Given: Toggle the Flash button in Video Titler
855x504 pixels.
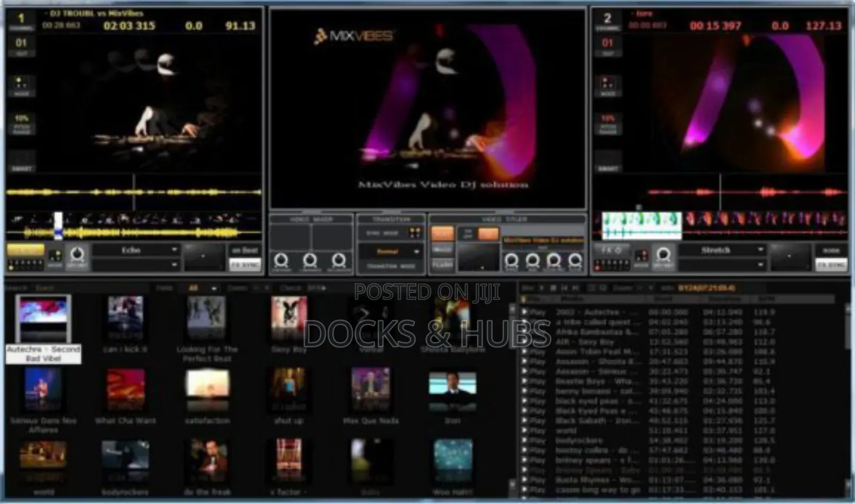Looking at the screenshot, I should [442, 265].
